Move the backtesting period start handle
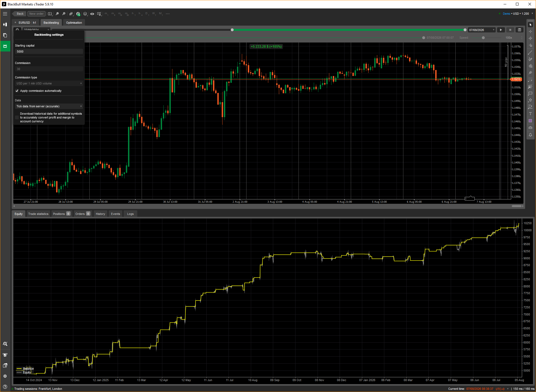 pos(232,30)
